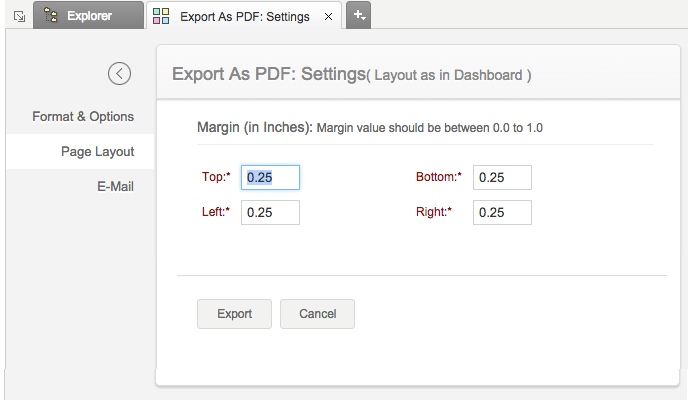689x400 pixels.
Task: Click the Explorer tree icon
Action: pyautogui.click(x=50, y=16)
